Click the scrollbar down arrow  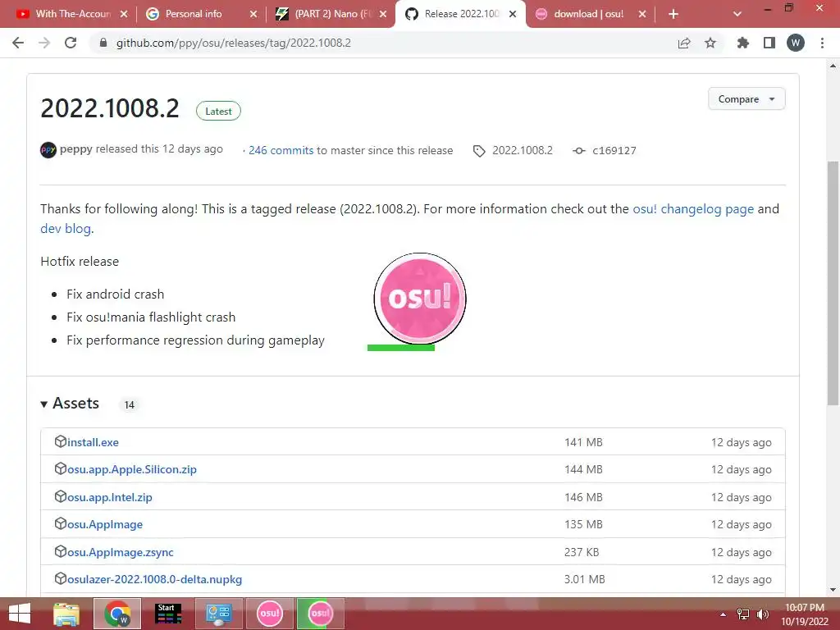(x=833, y=590)
